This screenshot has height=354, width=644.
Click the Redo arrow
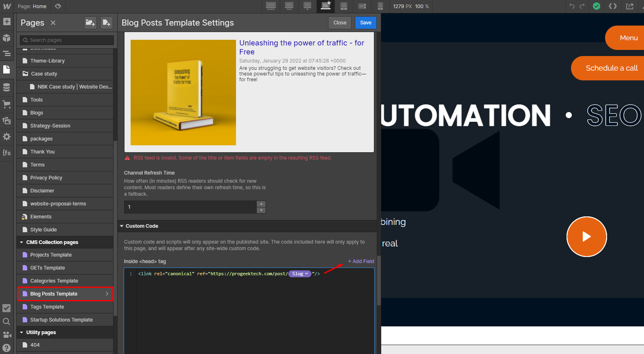pos(582,6)
